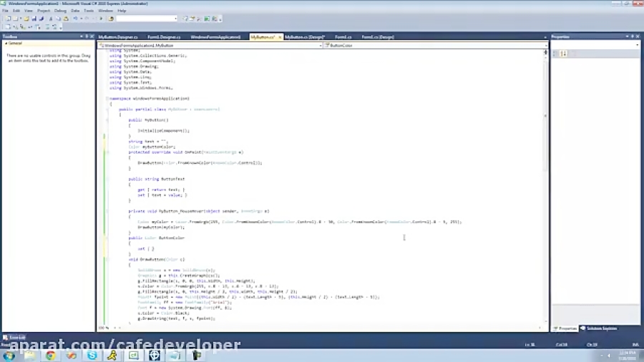
Task: Switch to the Form1.cs [Design] tab
Action: (378, 37)
